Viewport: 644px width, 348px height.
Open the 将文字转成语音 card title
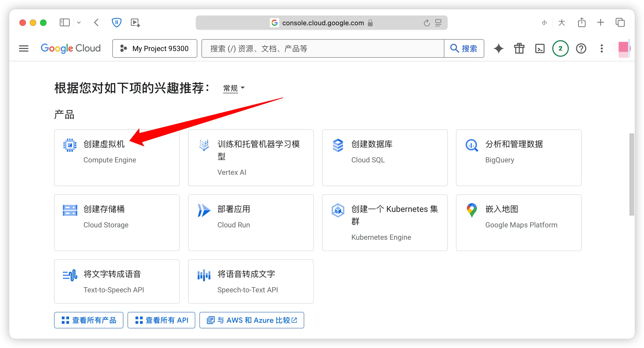112,274
